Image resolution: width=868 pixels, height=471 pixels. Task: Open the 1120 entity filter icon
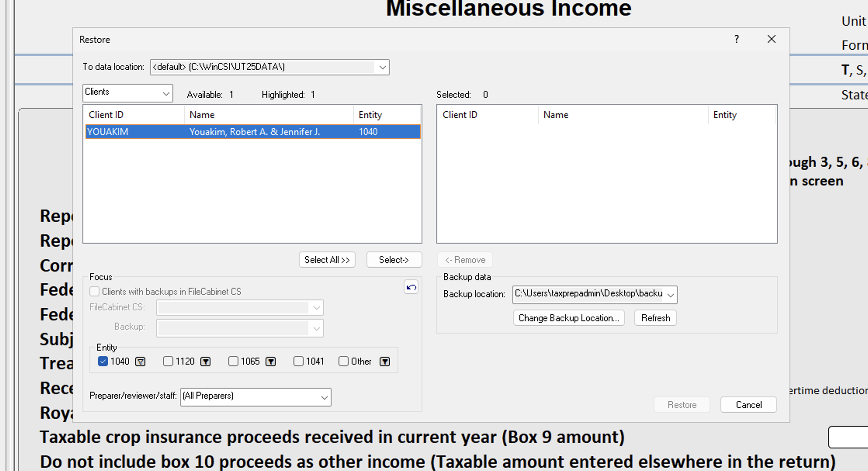click(x=205, y=362)
